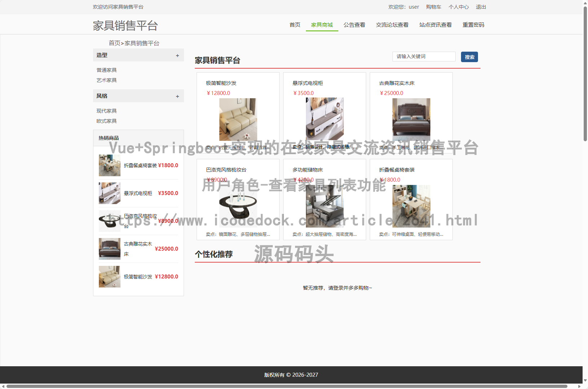This screenshot has width=588, height=389.
Task: Select the 普通家具 category filter
Action: [106, 70]
